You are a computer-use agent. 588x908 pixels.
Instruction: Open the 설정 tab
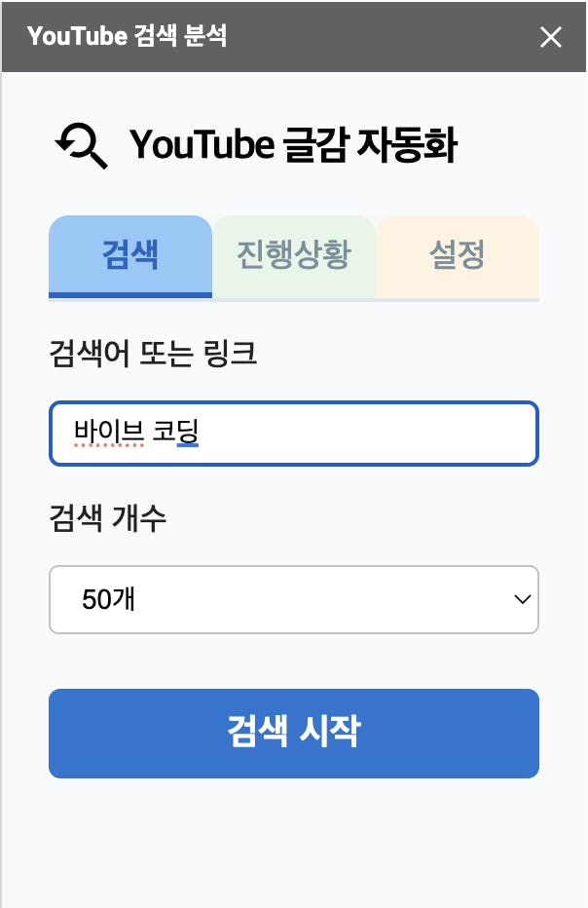[458, 255]
